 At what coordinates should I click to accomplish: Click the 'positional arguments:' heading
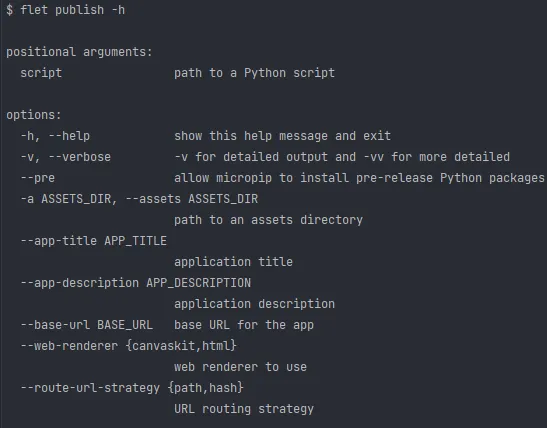point(80,52)
